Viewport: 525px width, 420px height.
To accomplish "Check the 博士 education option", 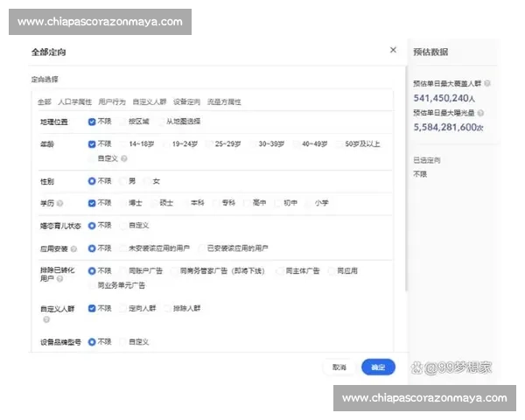I will click(123, 203).
